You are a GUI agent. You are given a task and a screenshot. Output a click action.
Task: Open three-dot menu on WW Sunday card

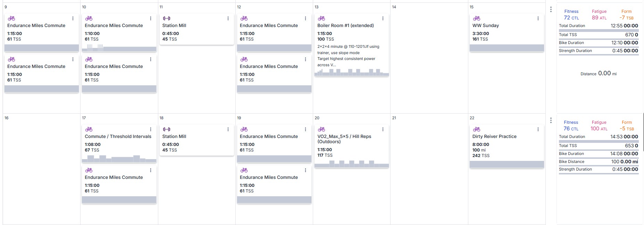(538, 18)
